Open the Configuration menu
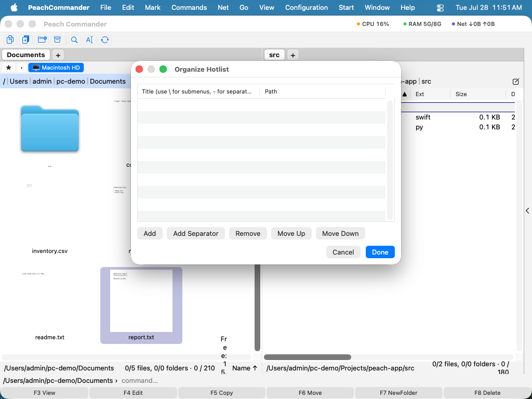The width and height of the screenshot is (532, 399). tap(307, 7)
